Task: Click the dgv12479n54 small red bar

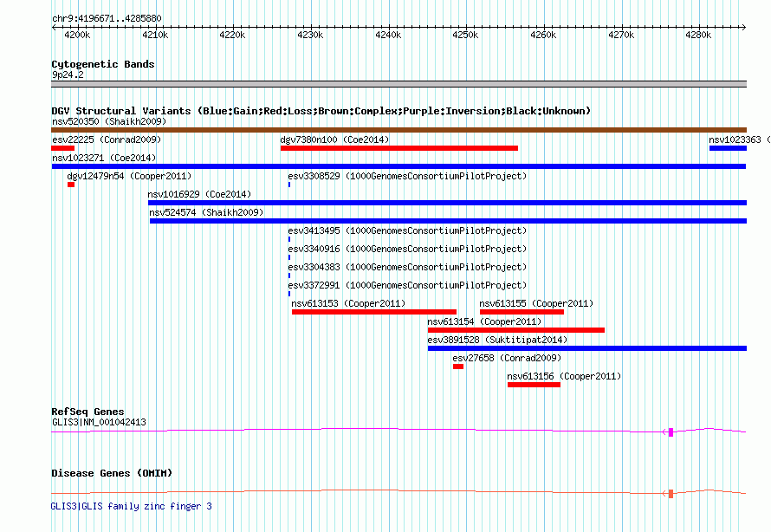Action: click(x=71, y=185)
